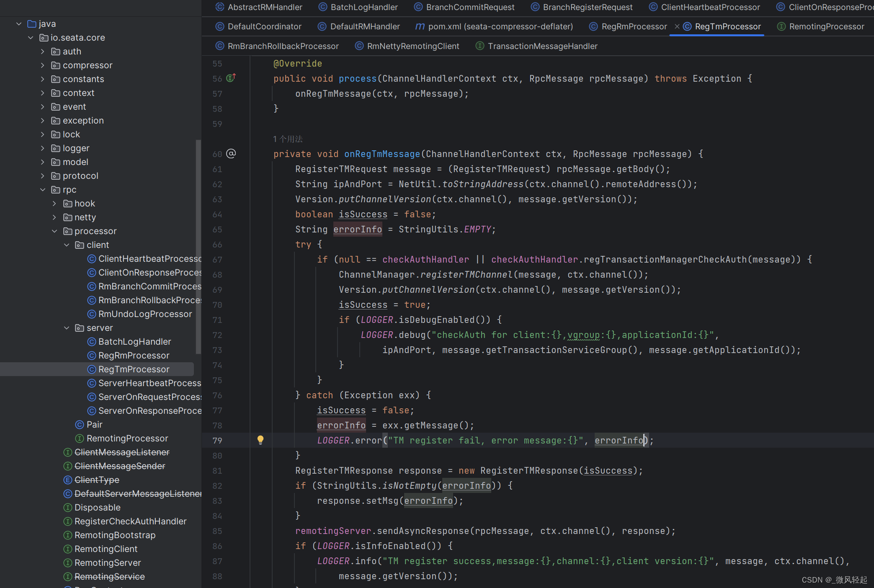Click the interface icon next to RegisterCheckAuthHandler

tap(68, 521)
